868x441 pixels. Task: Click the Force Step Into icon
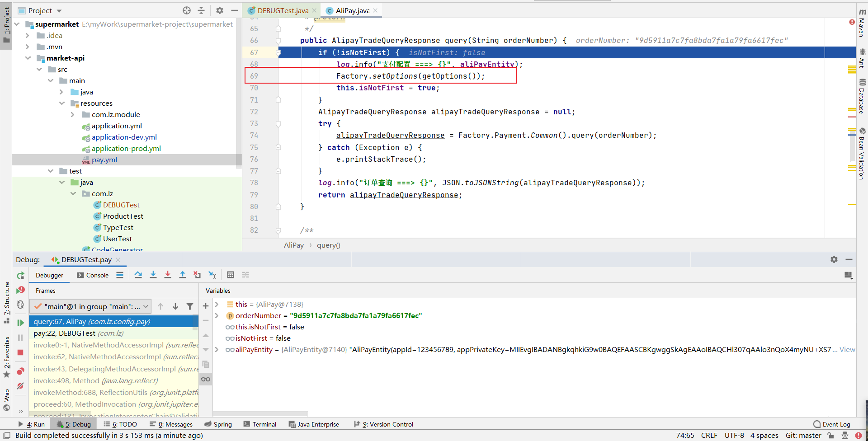pos(168,275)
